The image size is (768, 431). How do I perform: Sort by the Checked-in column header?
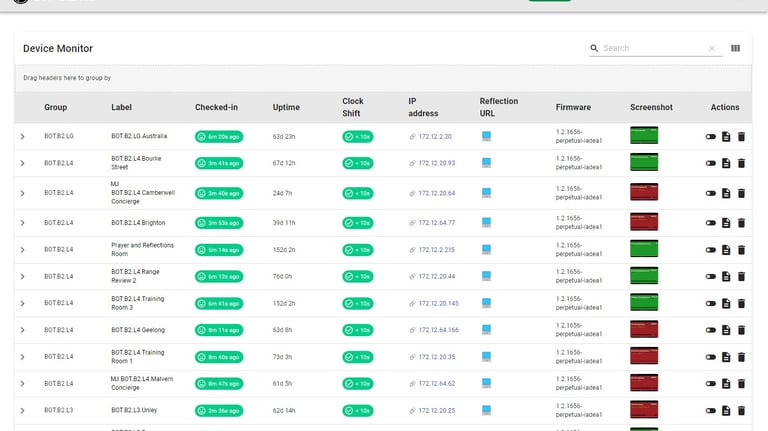click(x=216, y=107)
